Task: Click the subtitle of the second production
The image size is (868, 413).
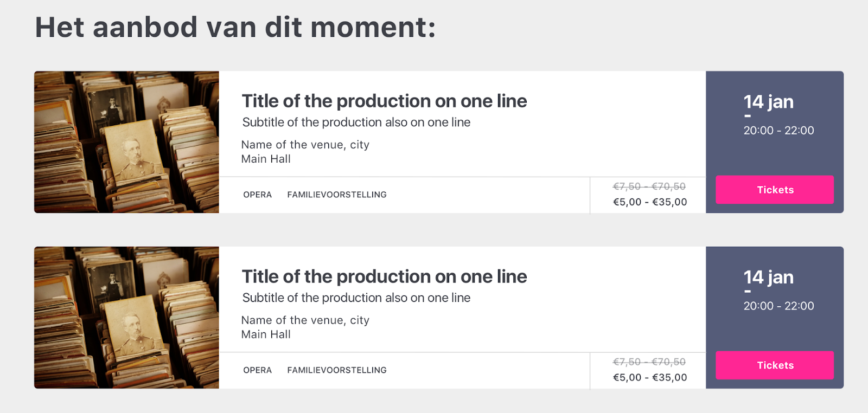Action: point(356,298)
